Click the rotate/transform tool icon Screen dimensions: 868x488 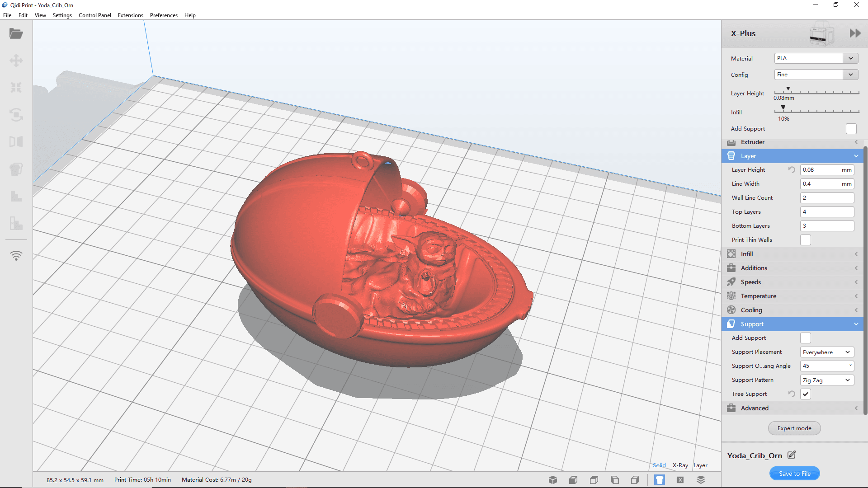(x=15, y=114)
